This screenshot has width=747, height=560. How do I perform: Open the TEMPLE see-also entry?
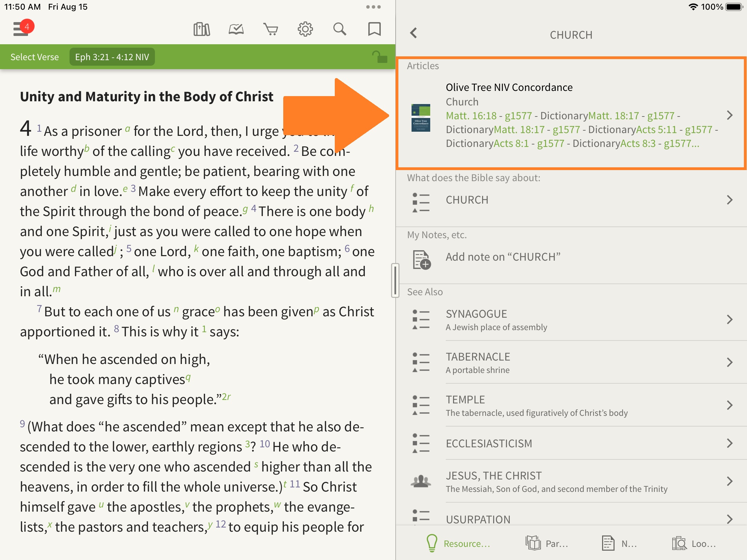click(571, 405)
